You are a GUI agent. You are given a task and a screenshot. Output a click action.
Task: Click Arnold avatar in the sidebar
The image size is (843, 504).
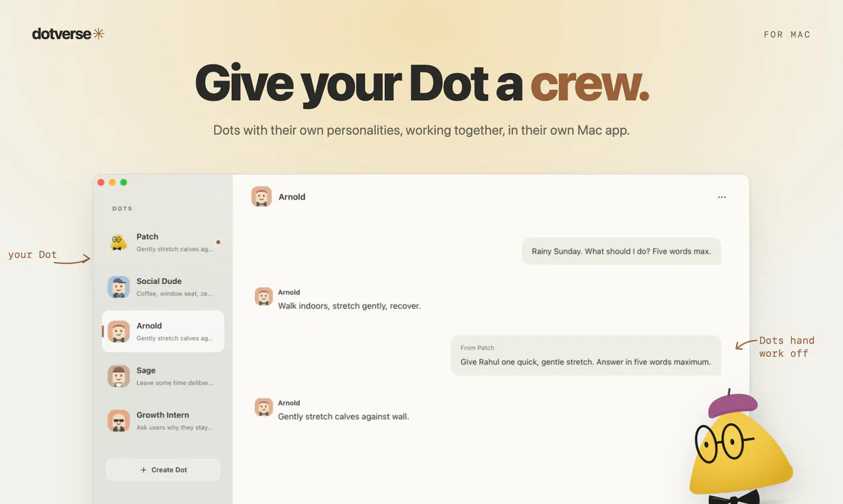pyautogui.click(x=119, y=332)
